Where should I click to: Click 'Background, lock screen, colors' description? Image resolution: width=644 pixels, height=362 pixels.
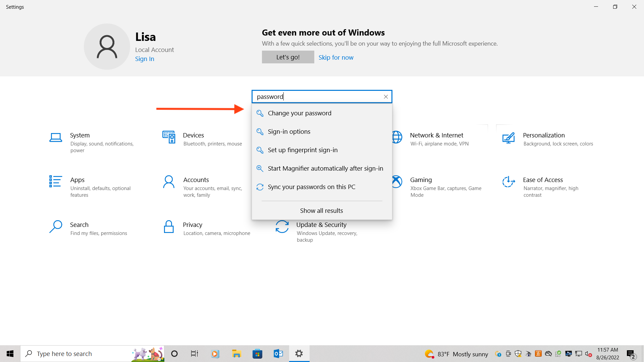point(558,143)
